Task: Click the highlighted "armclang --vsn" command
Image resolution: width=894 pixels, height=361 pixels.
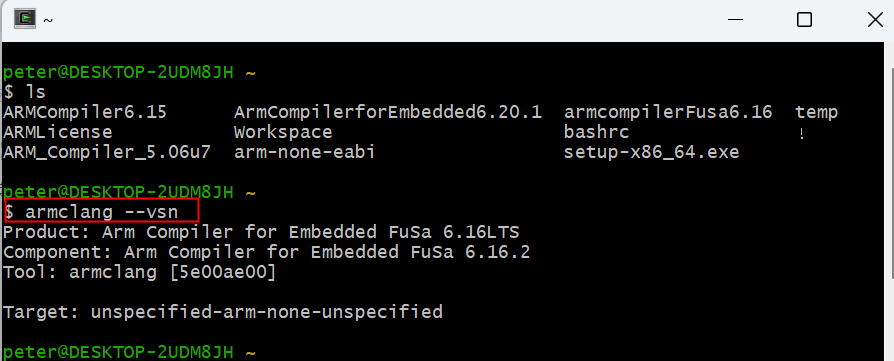Action: (x=101, y=212)
